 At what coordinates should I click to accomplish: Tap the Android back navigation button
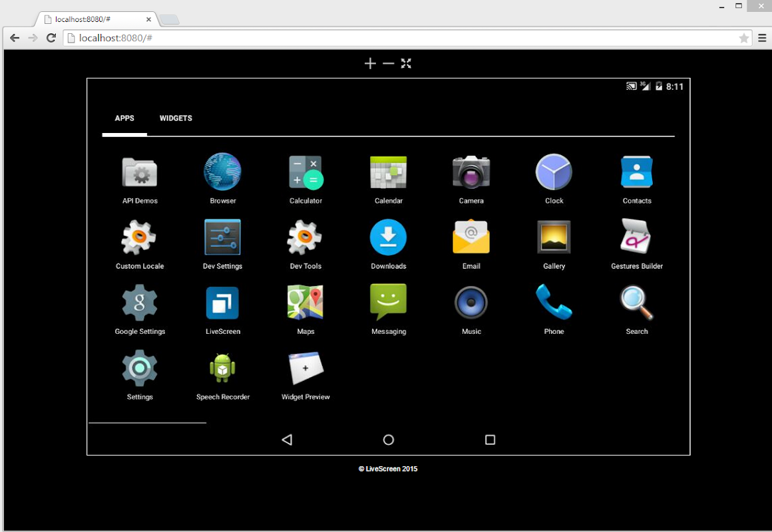click(287, 440)
